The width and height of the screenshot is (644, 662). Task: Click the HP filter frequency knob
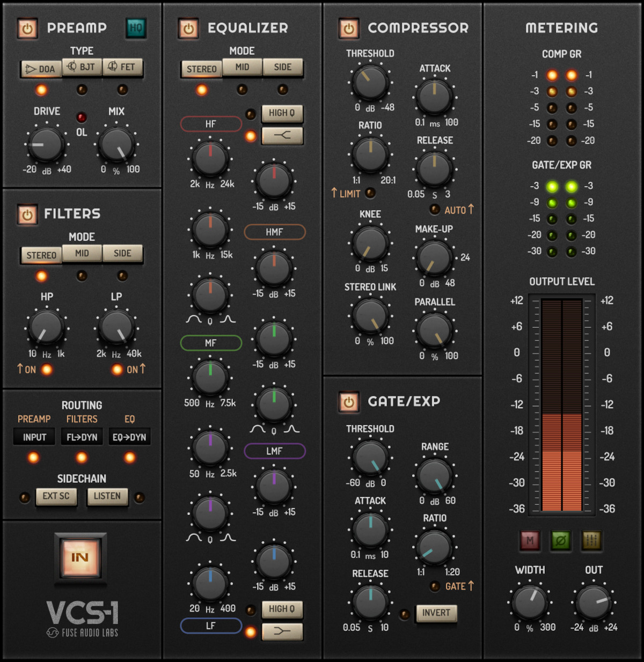pos(46,328)
